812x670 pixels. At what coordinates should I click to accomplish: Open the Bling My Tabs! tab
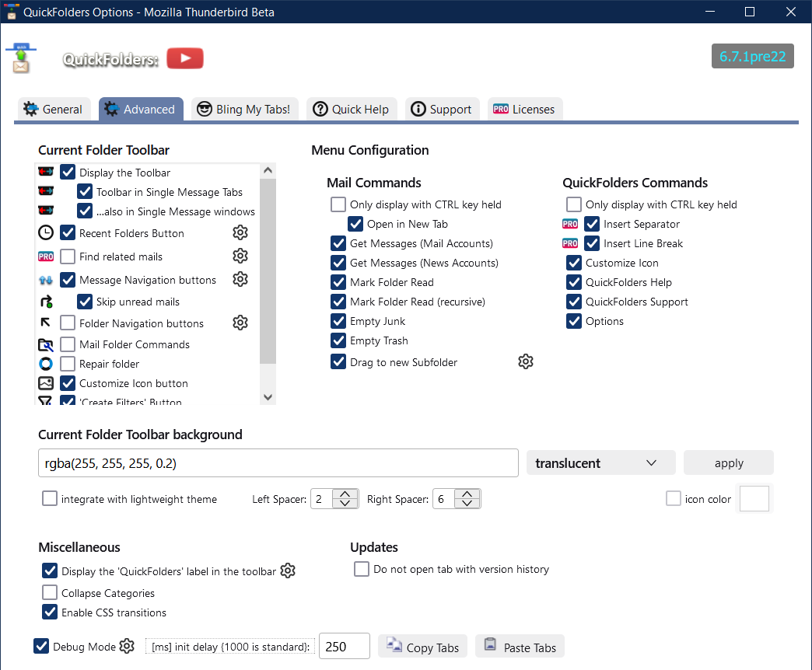[x=245, y=109]
